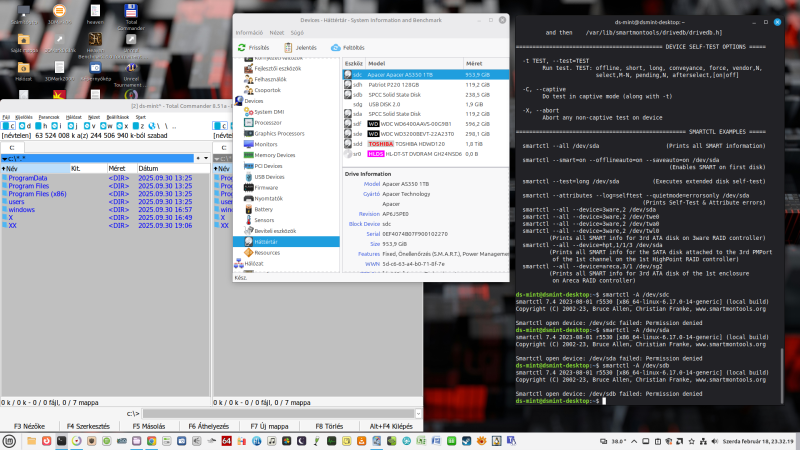Open the Jelentés report toolbar button

(x=301, y=47)
